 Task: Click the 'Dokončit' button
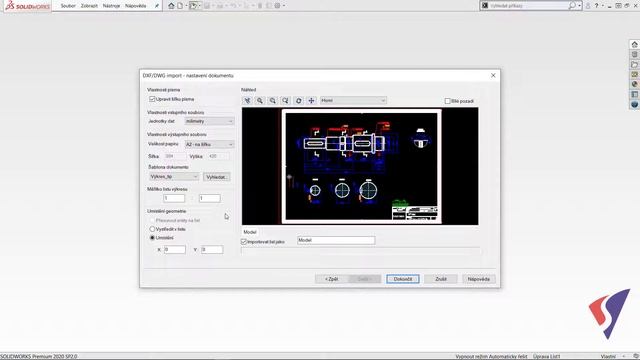click(x=403, y=279)
